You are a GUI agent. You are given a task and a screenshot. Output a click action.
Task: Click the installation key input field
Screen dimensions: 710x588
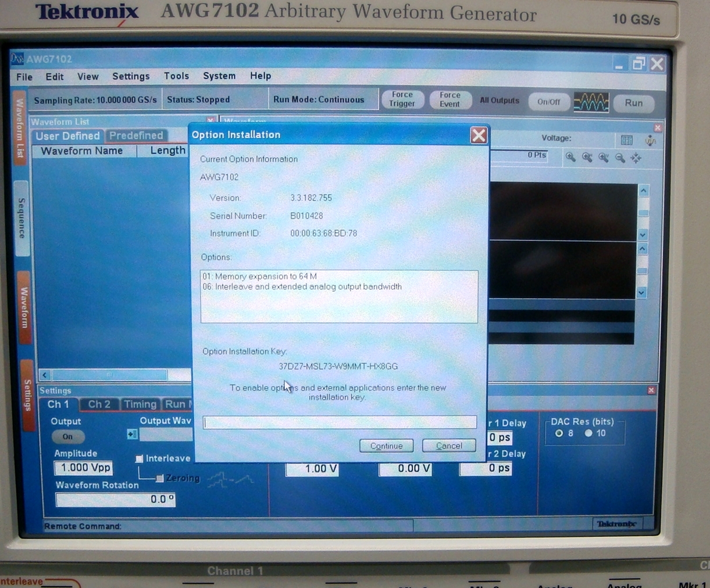[340, 422]
